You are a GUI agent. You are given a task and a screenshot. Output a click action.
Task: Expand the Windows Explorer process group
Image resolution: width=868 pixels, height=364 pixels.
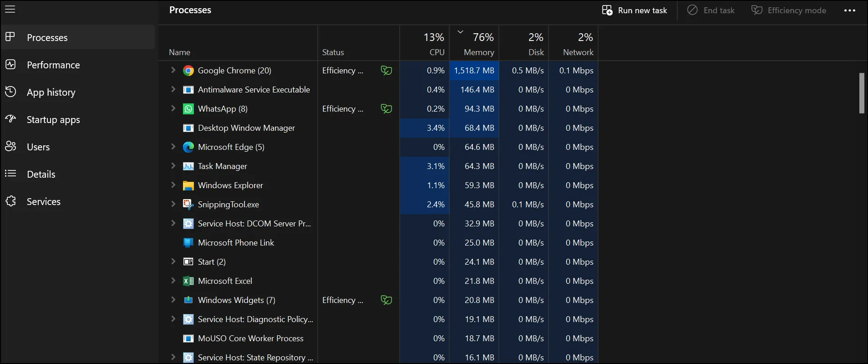[x=173, y=185]
